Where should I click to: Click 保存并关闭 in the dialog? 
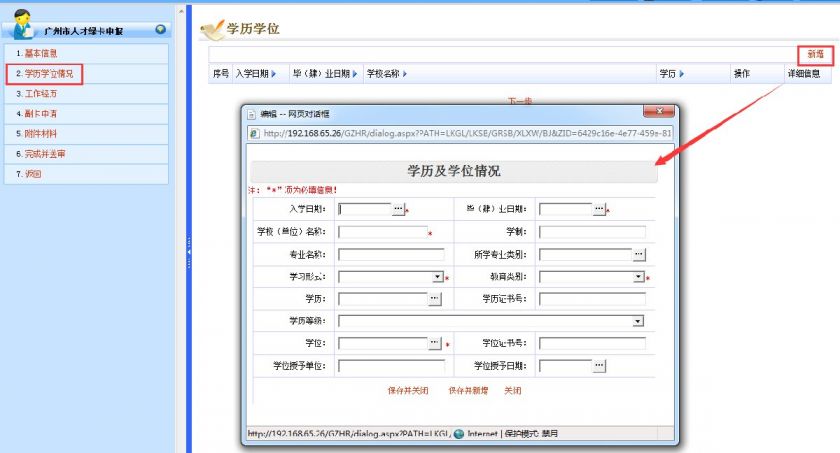[x=408, y=391]
